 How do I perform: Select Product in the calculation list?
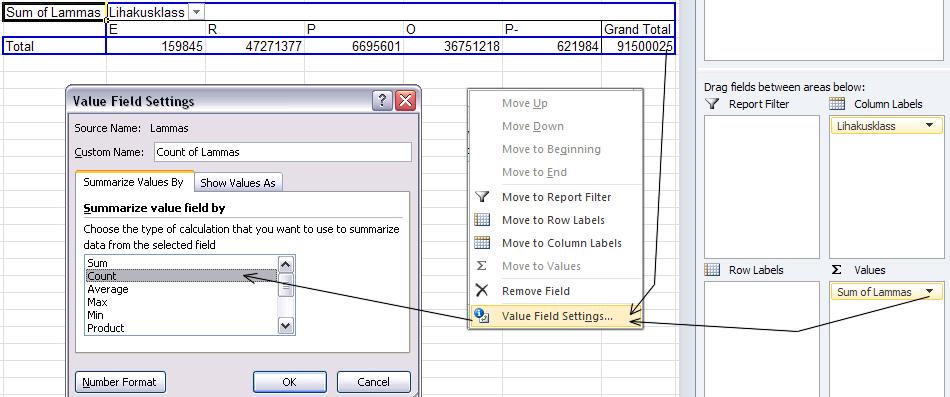tap(181, 328)
